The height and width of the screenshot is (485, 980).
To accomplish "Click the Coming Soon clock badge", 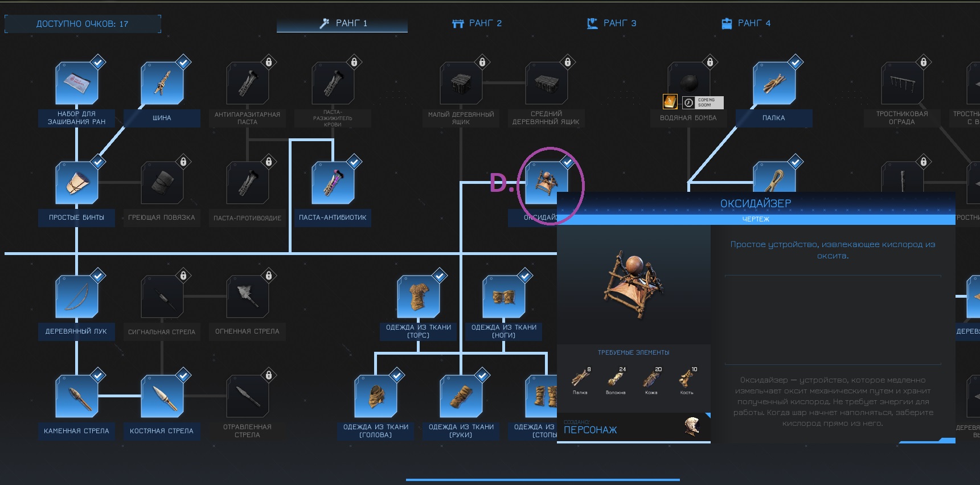I will tap(703, 102).
